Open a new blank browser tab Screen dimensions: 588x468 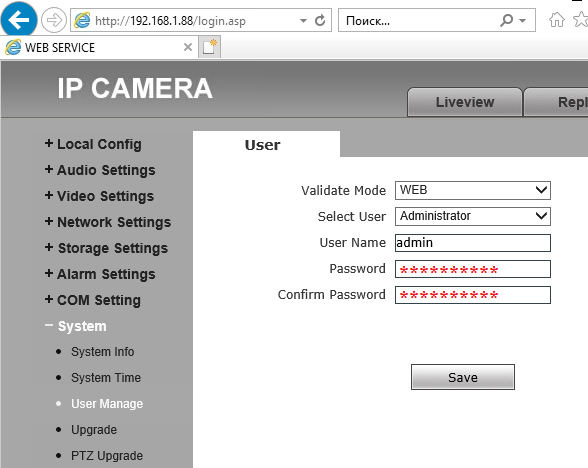tap(210, 47)
